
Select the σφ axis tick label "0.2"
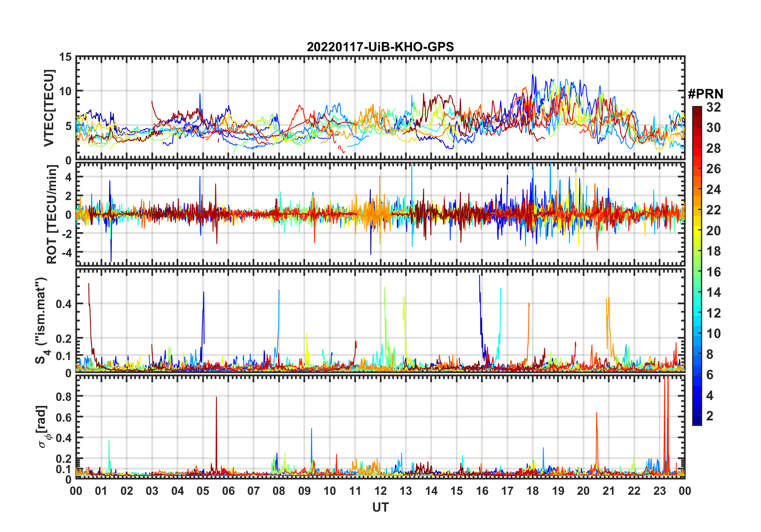(x=64, y=459)
